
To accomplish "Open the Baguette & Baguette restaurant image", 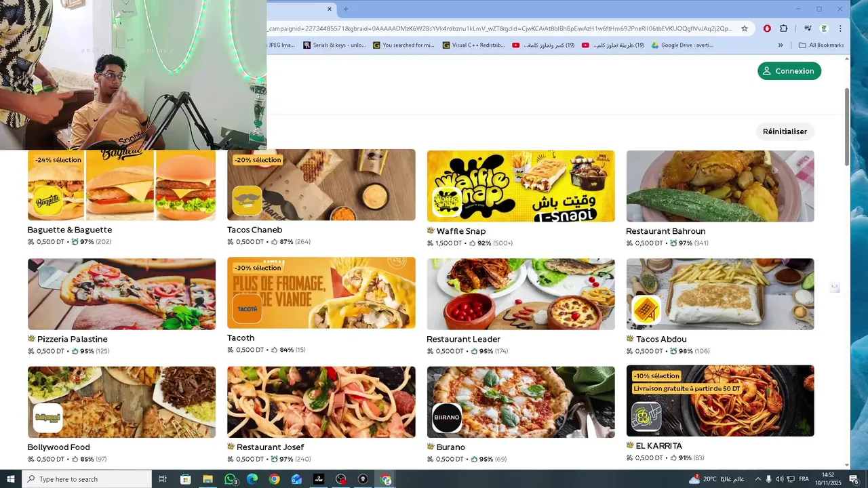I will [121, 185].
